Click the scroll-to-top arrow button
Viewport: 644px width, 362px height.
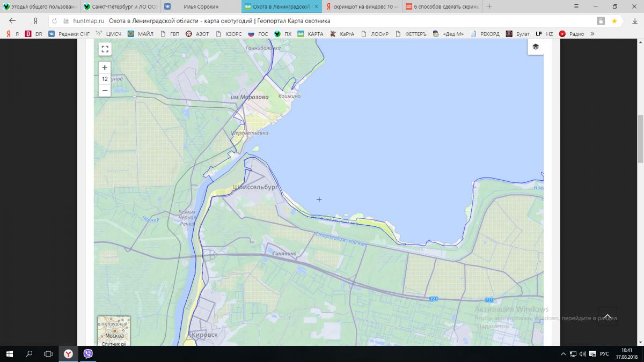click(608, 316)
